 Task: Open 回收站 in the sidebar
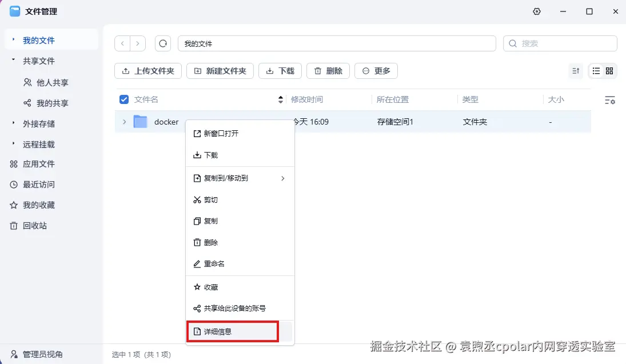pyautogui.click(x=29, y=226)
